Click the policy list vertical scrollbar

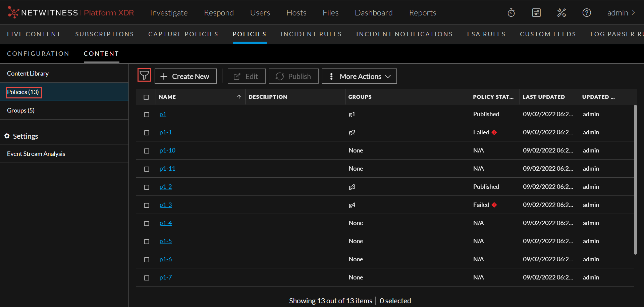635,180
